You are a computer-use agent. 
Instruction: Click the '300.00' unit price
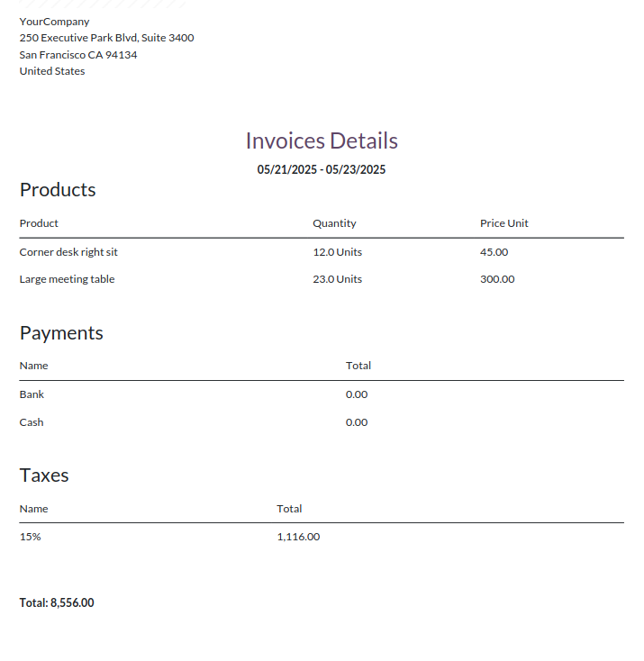(x=497, y=279)
